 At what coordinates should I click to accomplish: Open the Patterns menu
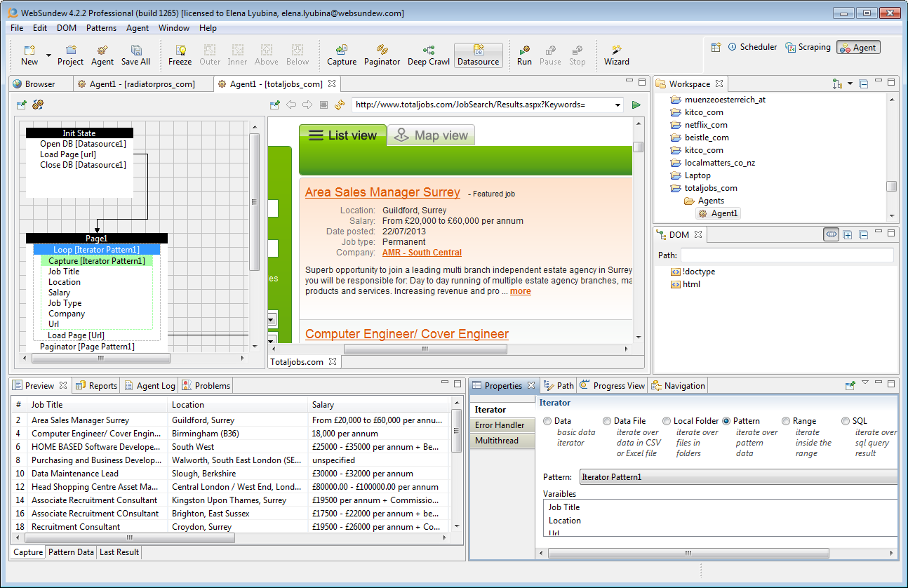click(x=101, y=28)
